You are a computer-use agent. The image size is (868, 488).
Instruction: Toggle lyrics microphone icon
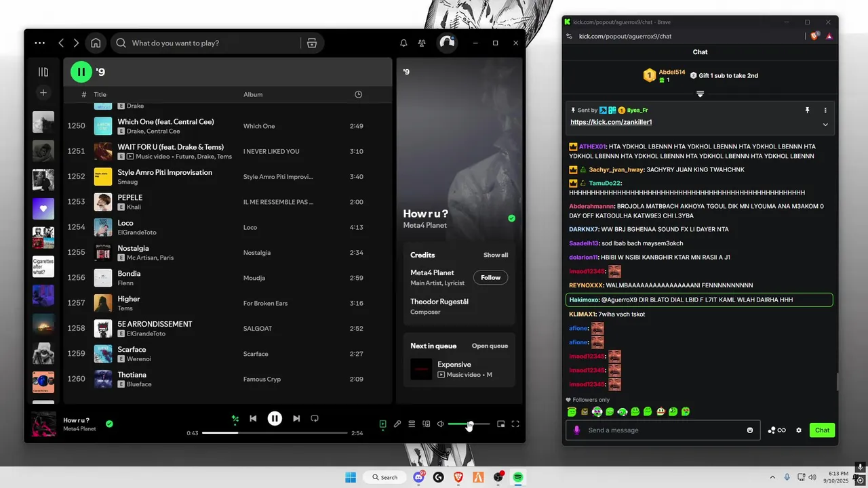click(x=397, y=424)
